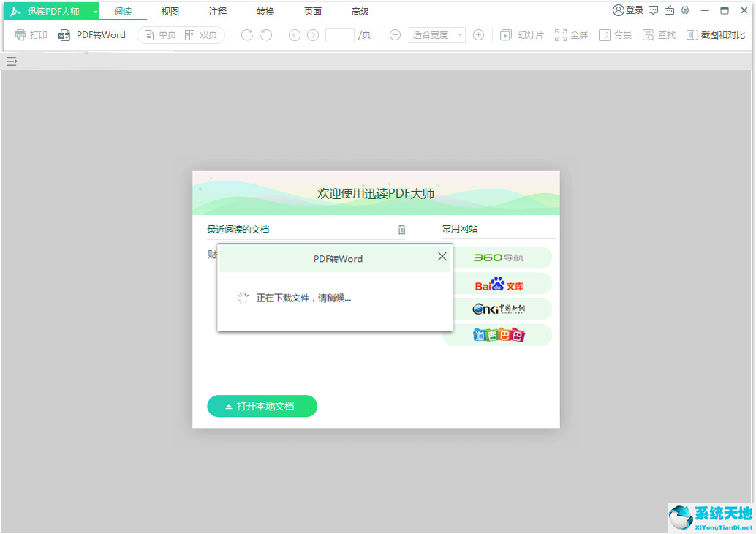Open the 转换 ribbon tab

pos(265,11)
